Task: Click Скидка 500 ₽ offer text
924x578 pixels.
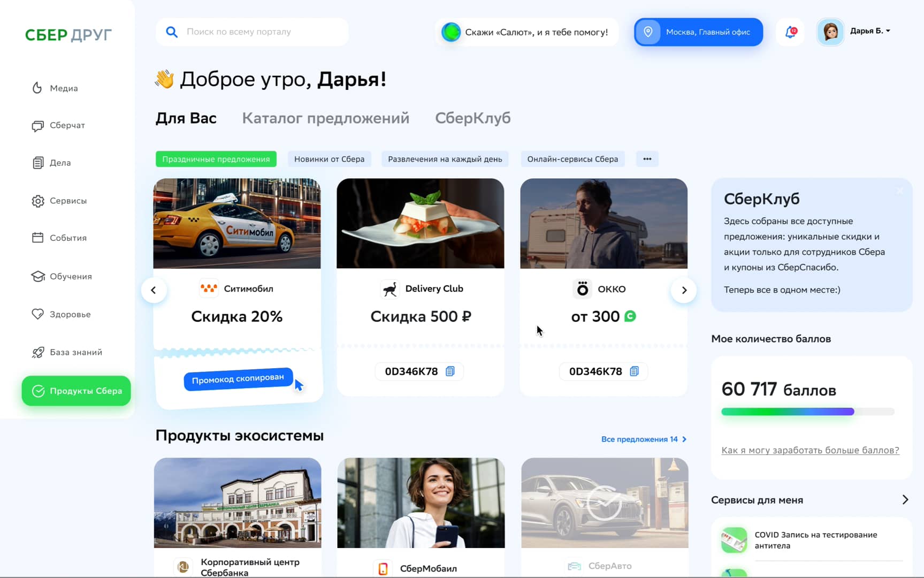Action: pyautogui.click(x=421, y=316)
